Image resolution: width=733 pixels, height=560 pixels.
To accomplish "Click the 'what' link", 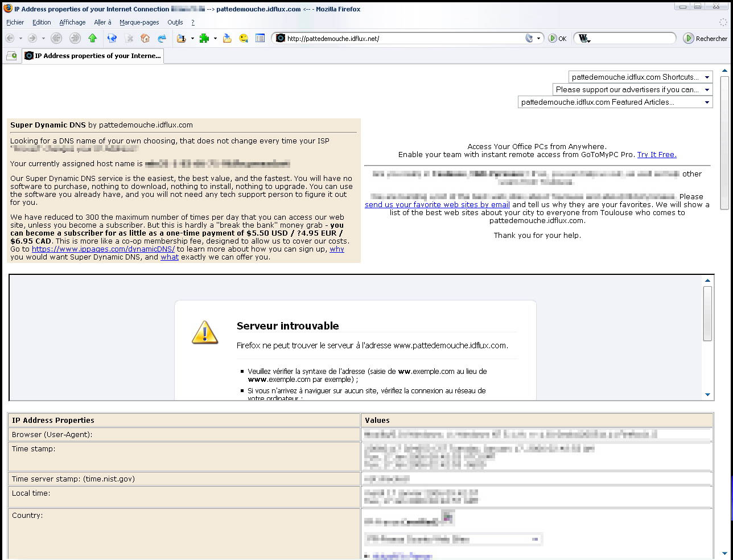I will [170, 257].
